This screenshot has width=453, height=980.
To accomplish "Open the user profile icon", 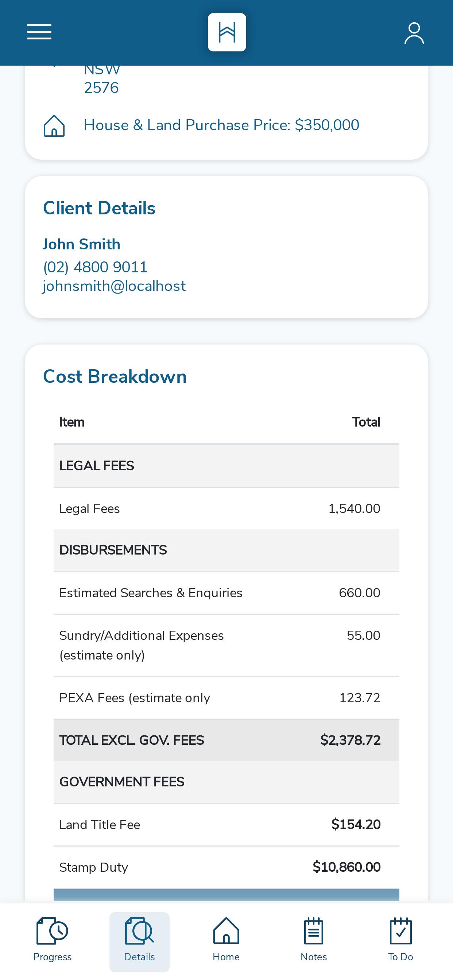I will click(x=414, y=33).
